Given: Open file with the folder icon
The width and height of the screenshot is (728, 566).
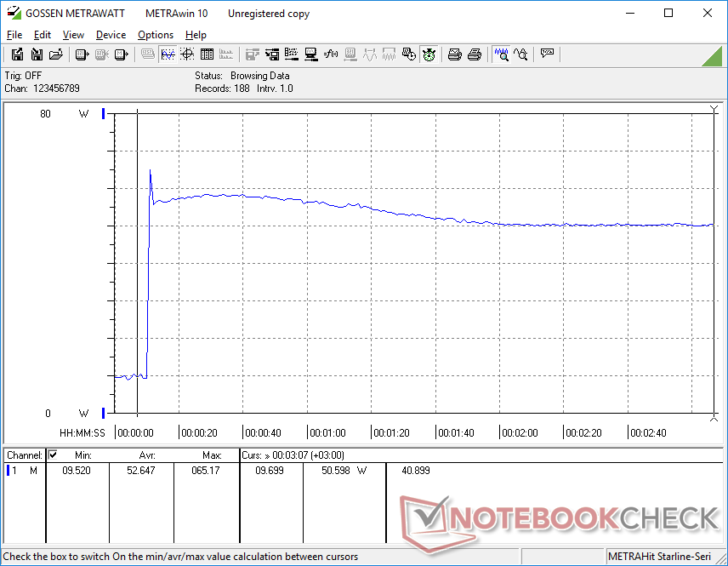Looking at the screenshot, I should pyautogui.click(x=56, y=54).
